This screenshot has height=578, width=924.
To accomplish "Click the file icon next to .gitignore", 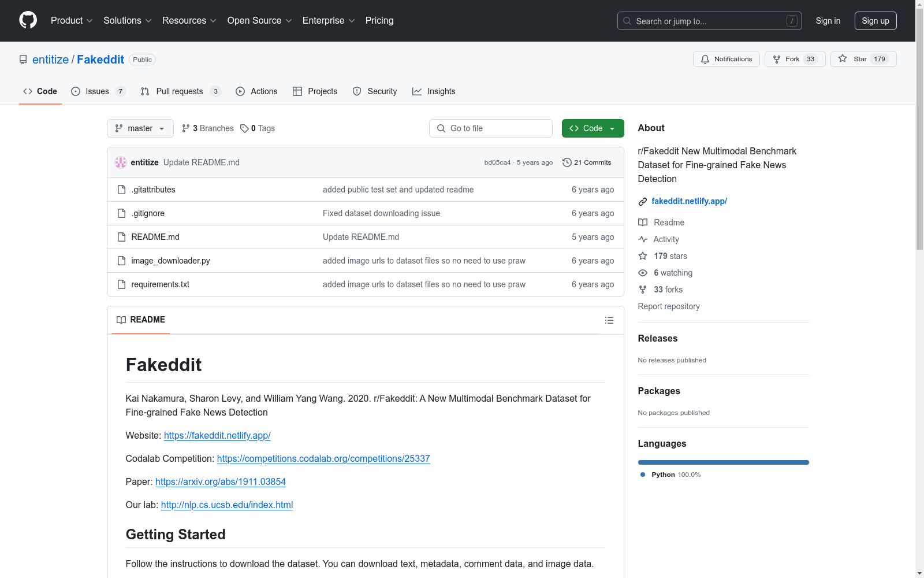I will (121, 213).
